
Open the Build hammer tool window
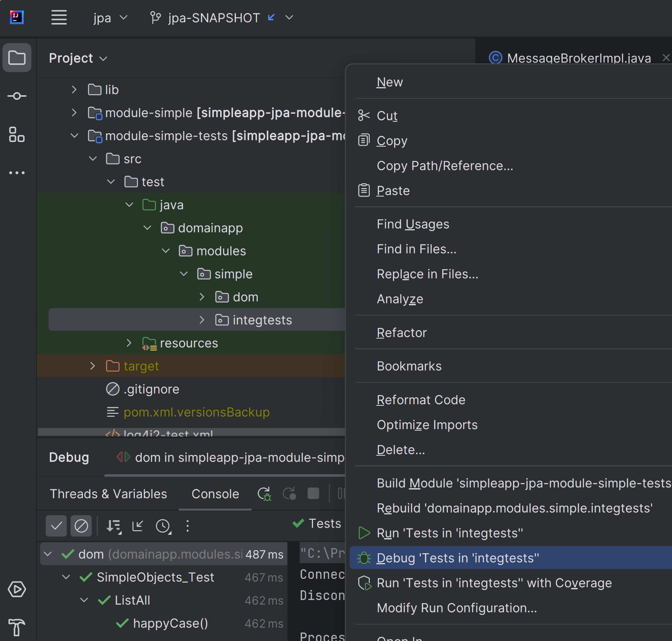17,627
